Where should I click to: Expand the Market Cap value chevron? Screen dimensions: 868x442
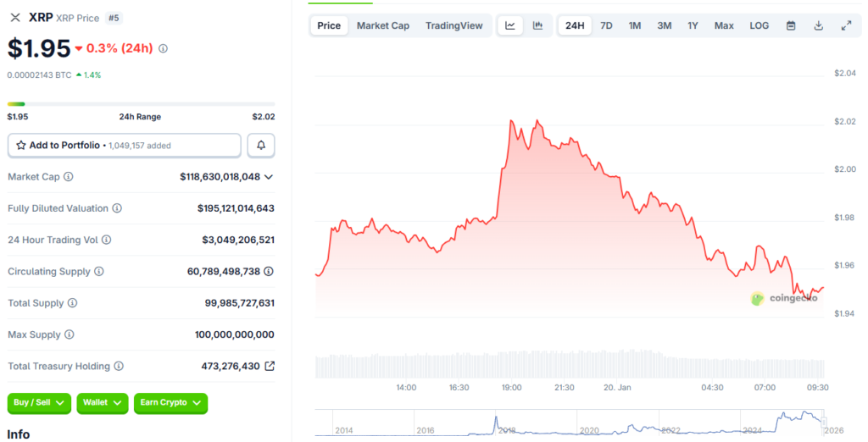[269, 177]
